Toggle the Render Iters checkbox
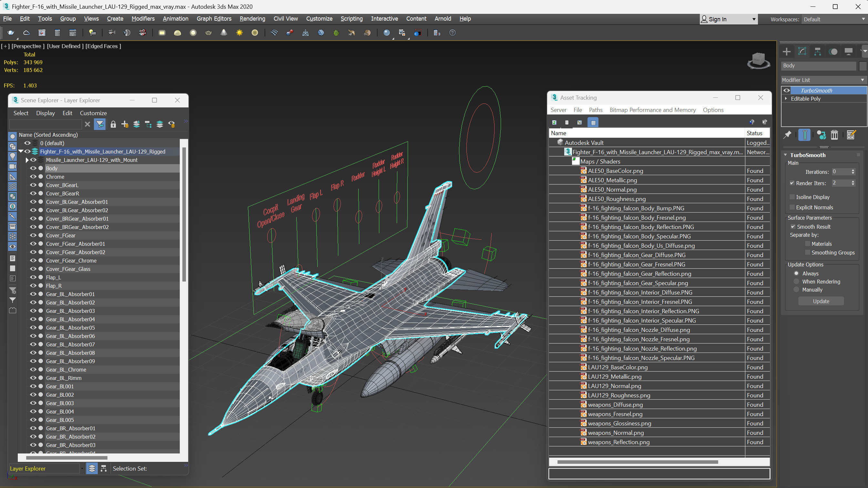 [792, 183]
